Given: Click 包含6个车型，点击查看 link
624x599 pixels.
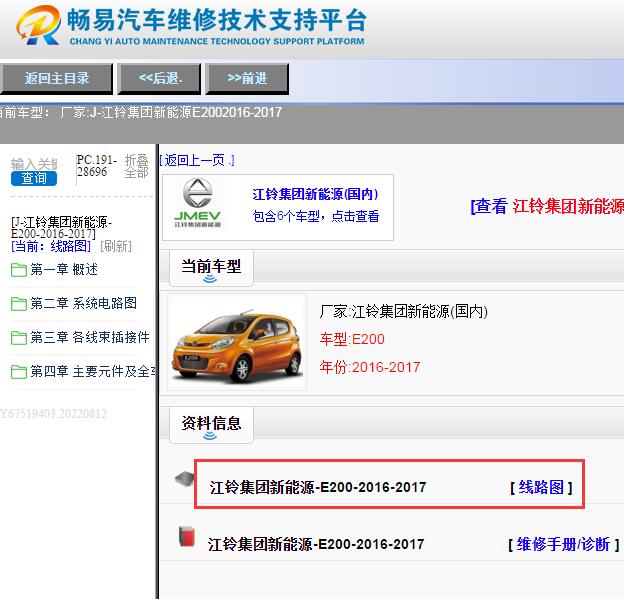Looking at the screenshot, I should pos(316,216).
